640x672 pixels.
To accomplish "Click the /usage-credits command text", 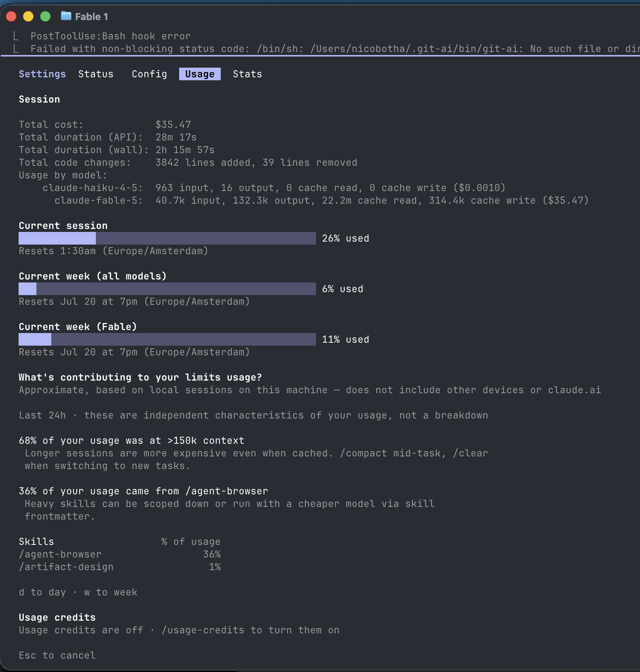I will (x=203, y=630).
